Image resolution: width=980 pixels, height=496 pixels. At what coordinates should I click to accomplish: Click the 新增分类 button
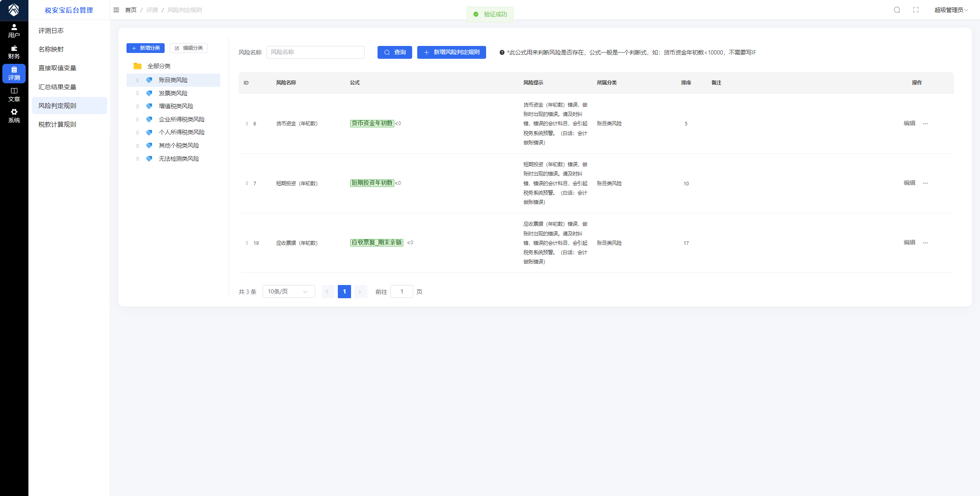point(145,48)
